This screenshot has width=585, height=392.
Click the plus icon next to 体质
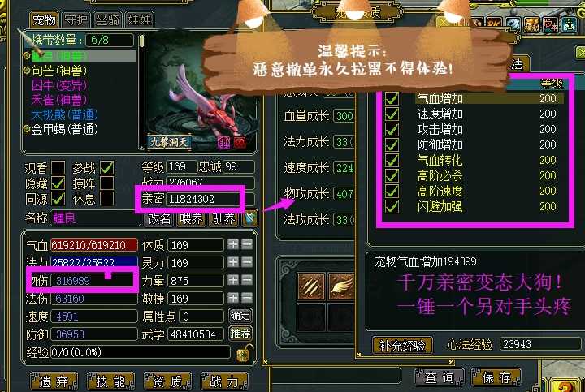click(x=233, y=244)
